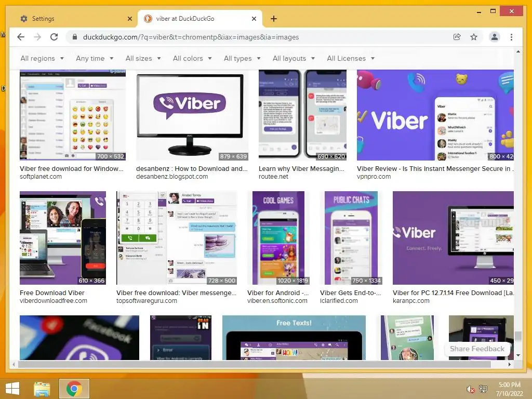The height and width of the screenshot is (399, 532).
Task: Open the 728 × 500 dial pad thumbnail
Action: coord(177,238)
